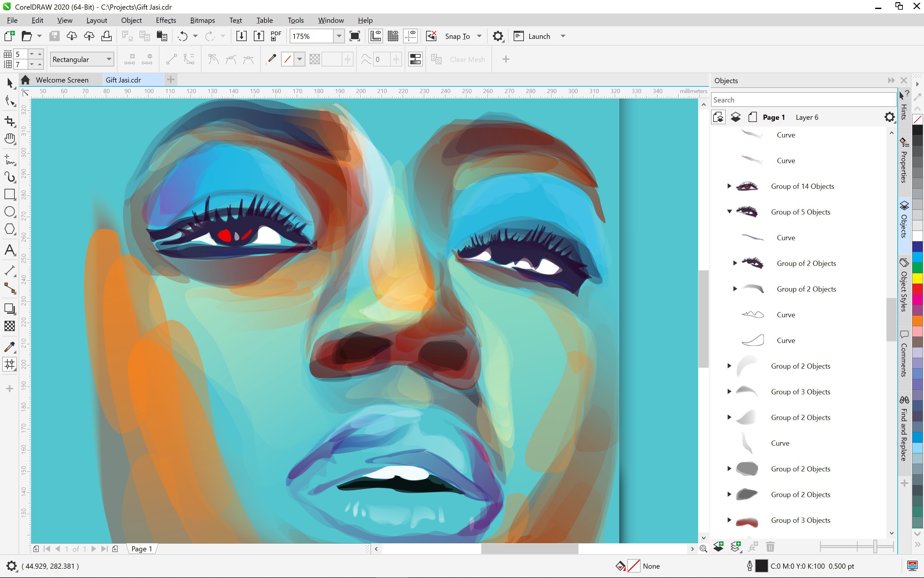Click the New document icon
The height and width of the screenshot is (578, 924).
(x=10, y=36)
